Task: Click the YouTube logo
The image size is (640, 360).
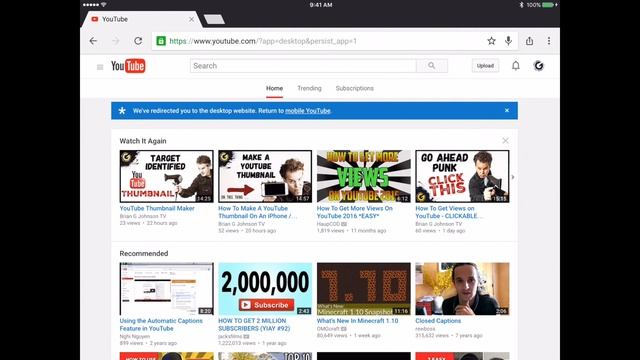Action: 128,66
